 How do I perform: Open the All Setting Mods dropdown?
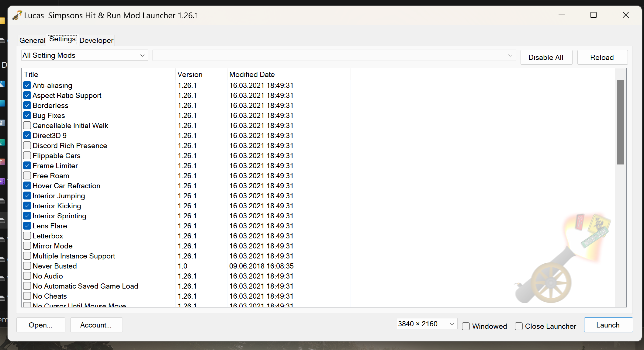click(x=85, y=55)
